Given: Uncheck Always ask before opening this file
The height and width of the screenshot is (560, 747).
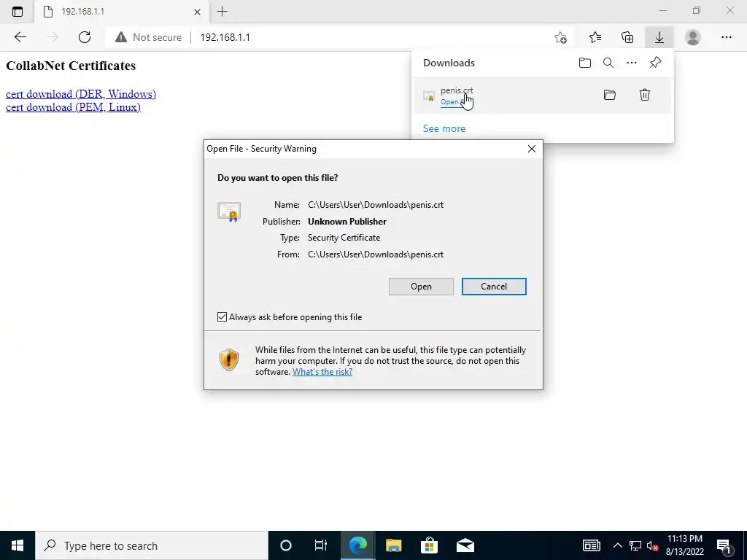Looking at the screenshot, I should 222,317.
